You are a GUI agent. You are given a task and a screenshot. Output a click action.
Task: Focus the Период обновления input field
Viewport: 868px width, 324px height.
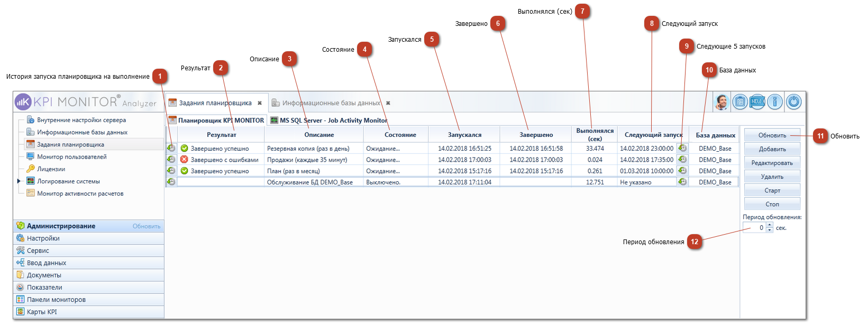click(754, 228)
